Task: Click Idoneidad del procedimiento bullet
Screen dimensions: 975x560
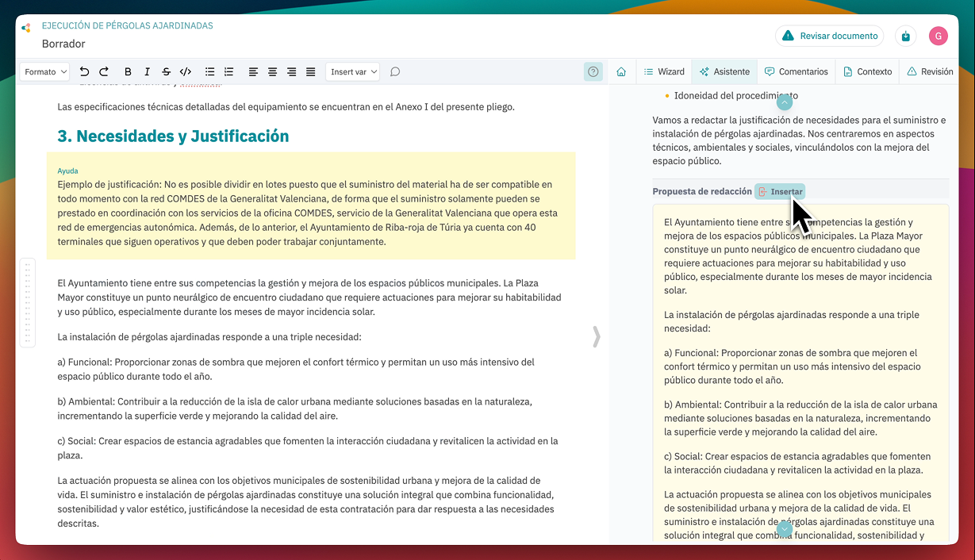Action: [x=736, y=95]
